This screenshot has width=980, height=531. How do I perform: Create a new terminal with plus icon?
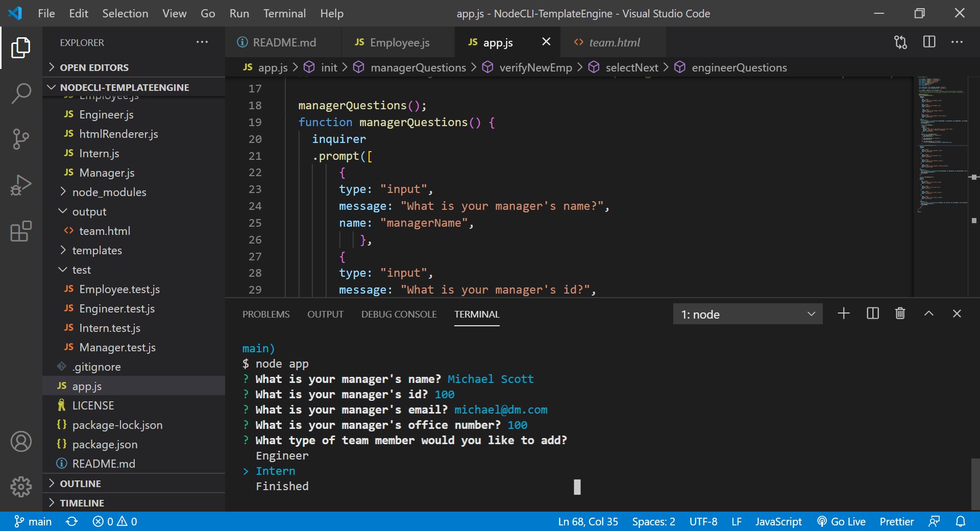coord(844,313)
